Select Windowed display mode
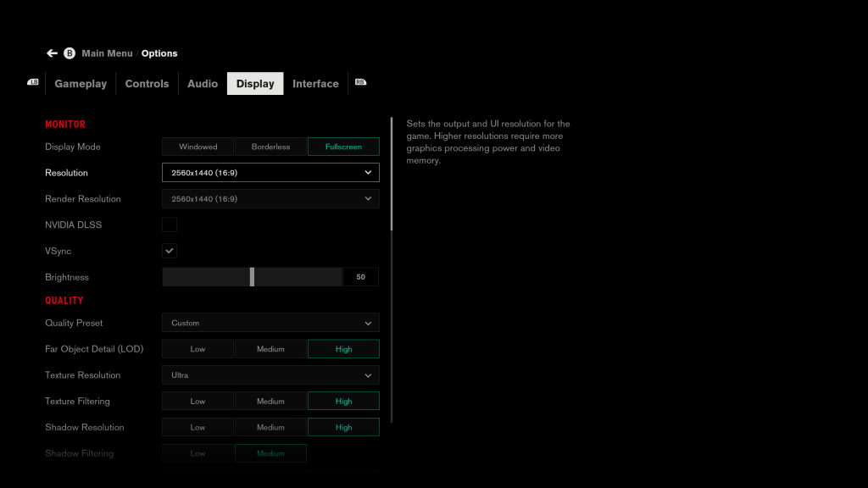The image size is (868, 488). point(198,147)
